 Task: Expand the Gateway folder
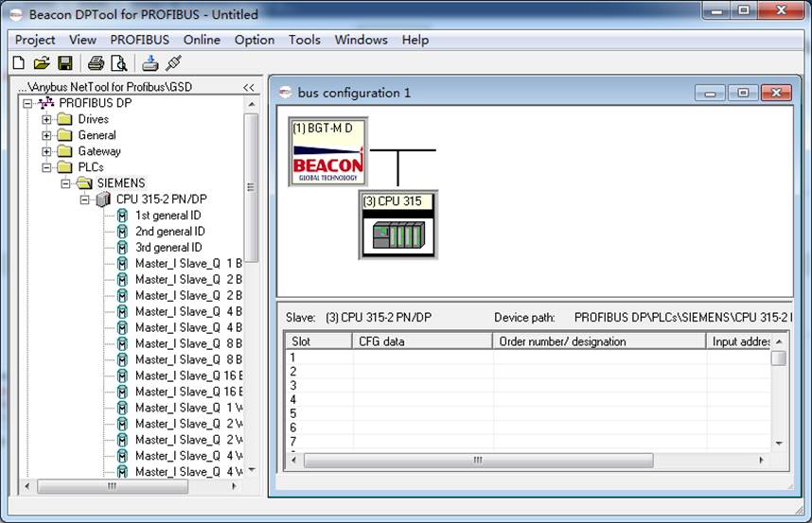click(x=46, y=151)
